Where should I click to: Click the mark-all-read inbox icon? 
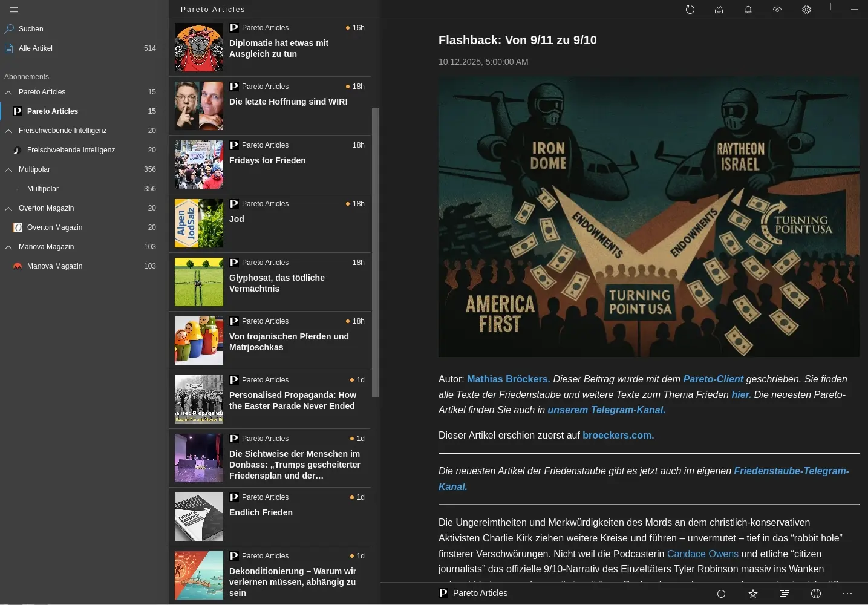point(719,10)
